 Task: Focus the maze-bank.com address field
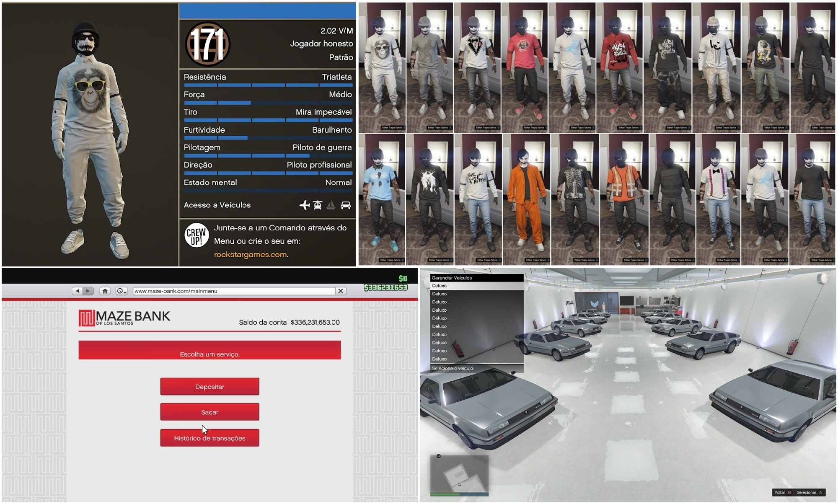pyautogui.click(x=234, y=291)
